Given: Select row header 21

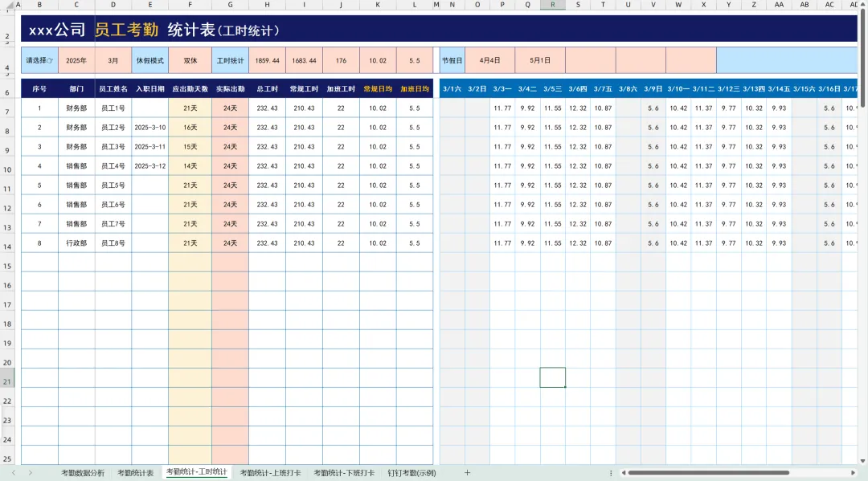Looking at the screenshot, I should coord(7,378).
